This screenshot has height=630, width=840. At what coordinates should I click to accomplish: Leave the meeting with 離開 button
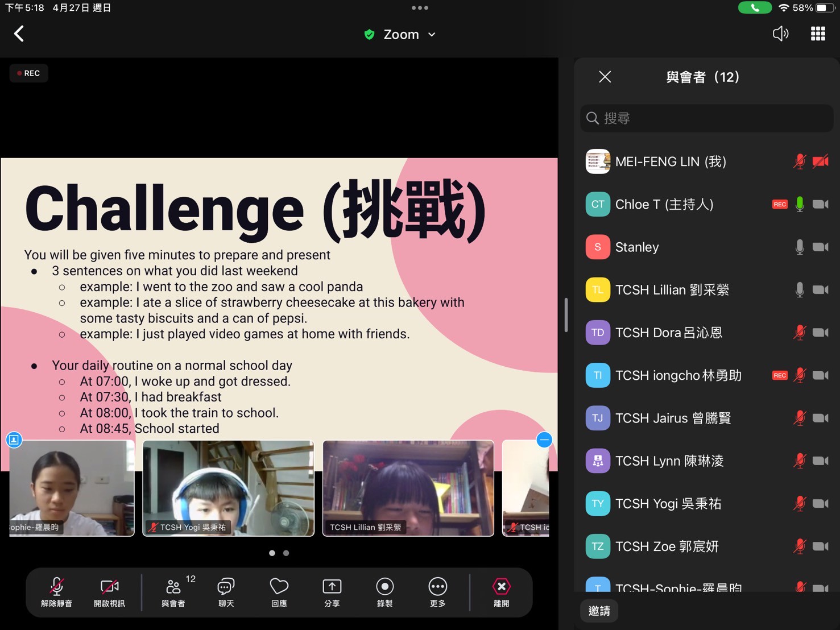(x=501, y=592)
